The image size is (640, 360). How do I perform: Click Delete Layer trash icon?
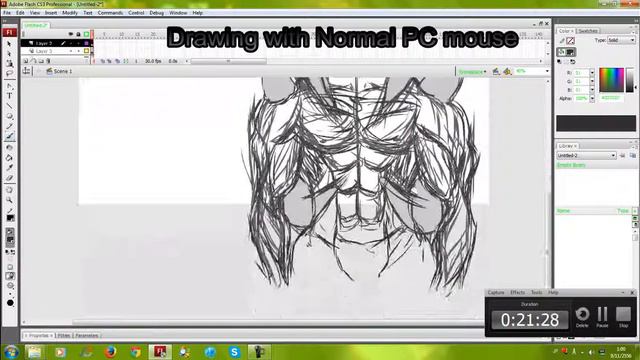click(x=48, y=61)
